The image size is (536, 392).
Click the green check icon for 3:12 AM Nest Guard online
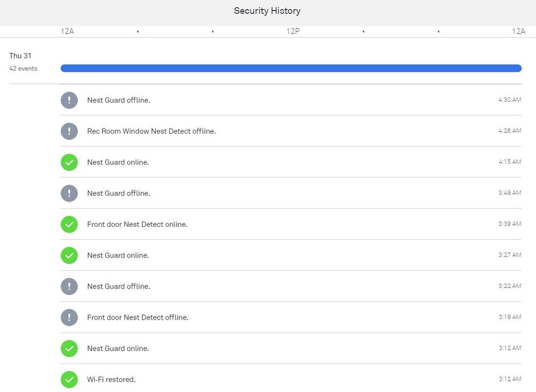(69, 349)
